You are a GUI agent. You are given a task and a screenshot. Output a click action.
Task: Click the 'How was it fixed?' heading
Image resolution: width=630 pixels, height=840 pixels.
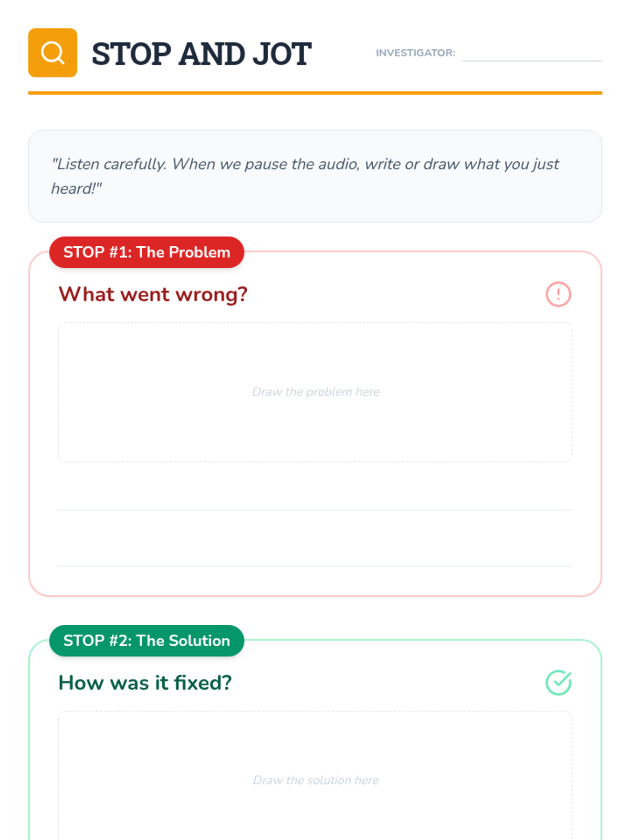click(x=145, y=683)
